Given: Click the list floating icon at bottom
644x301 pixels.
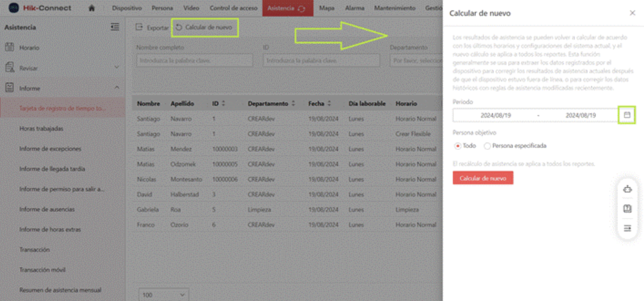Looking at the screenshot, I should [627, 228].
